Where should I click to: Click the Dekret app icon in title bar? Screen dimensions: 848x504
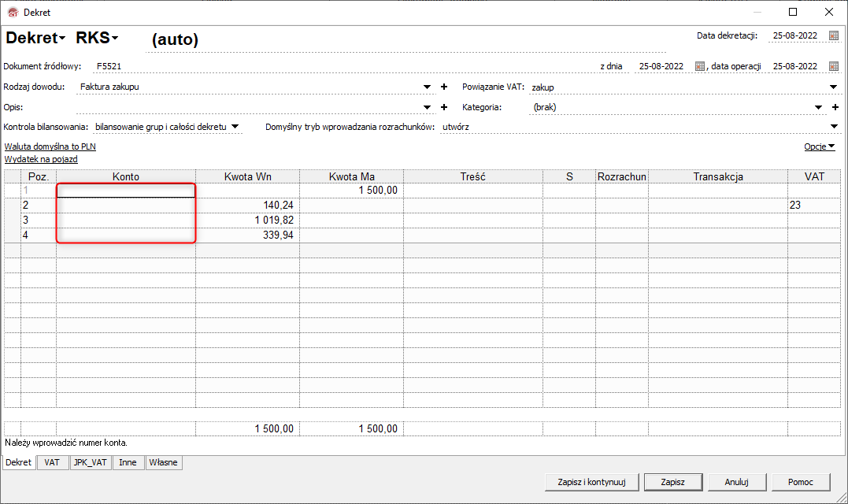click(13, 12)
